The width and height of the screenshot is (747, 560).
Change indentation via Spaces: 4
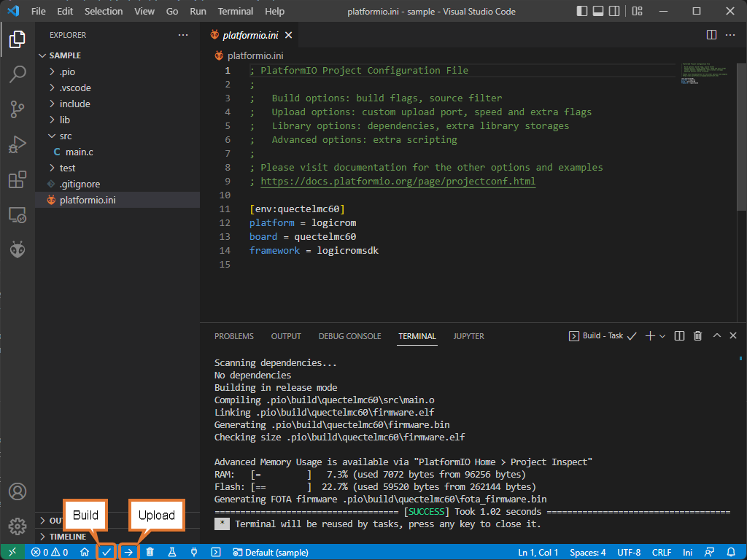coord(588,553)
